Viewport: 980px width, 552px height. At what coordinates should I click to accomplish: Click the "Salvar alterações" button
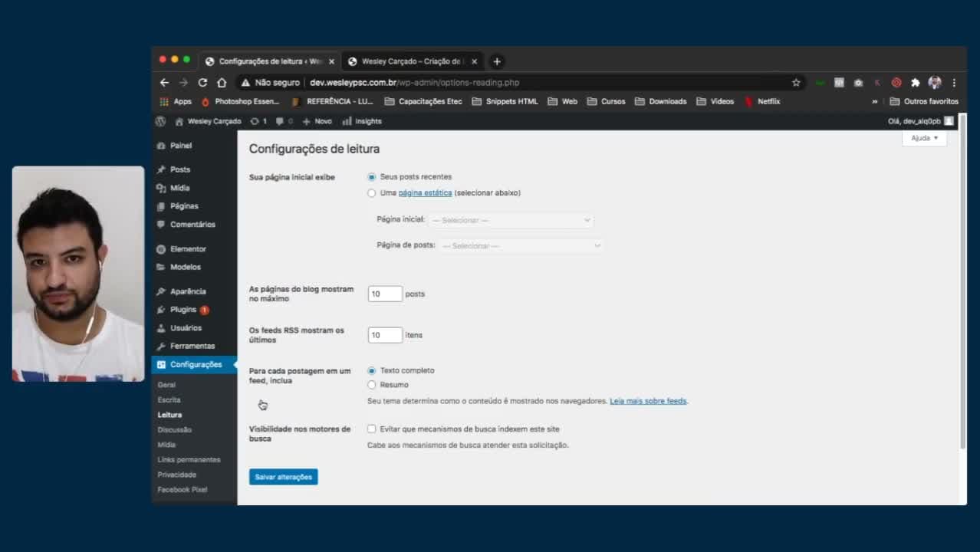[x=283, y=477]
